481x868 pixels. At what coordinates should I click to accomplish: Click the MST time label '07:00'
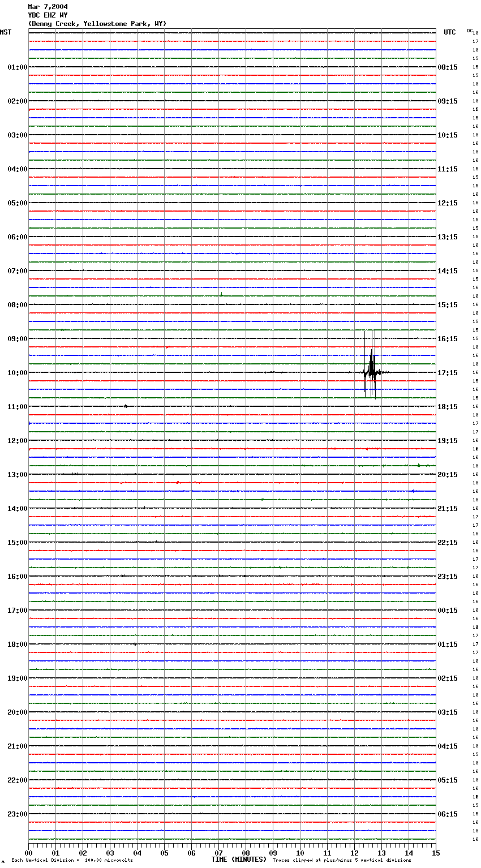17,271
